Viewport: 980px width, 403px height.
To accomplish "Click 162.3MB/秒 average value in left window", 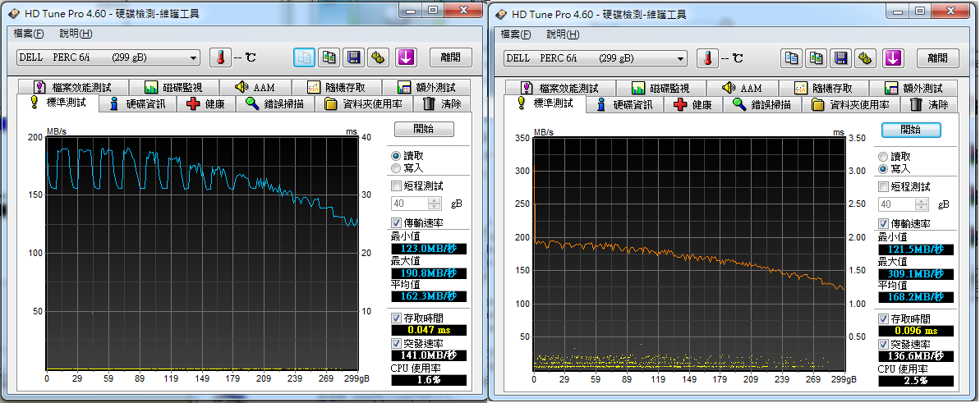I will [429, 295].
